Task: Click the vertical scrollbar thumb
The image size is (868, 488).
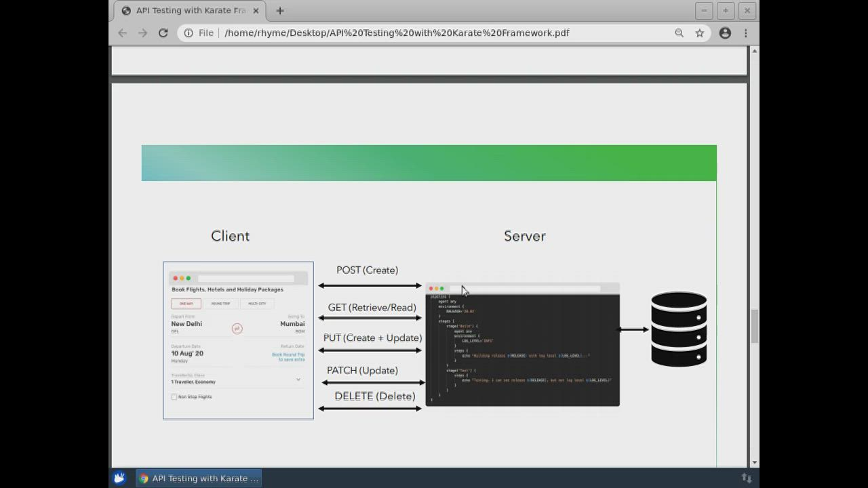Action: coord(755,326)
